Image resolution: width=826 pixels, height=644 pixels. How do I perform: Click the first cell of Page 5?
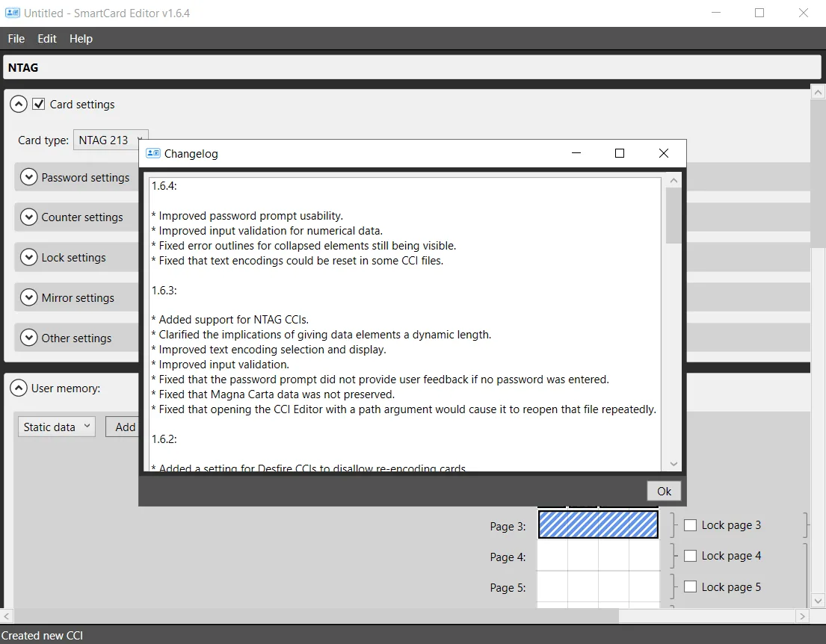click(552, 586)
